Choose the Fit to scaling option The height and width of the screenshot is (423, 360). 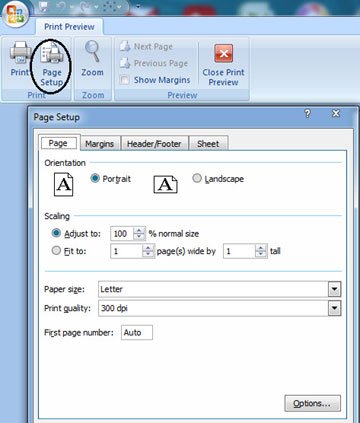pyautogui.click(x=56, y=250)
